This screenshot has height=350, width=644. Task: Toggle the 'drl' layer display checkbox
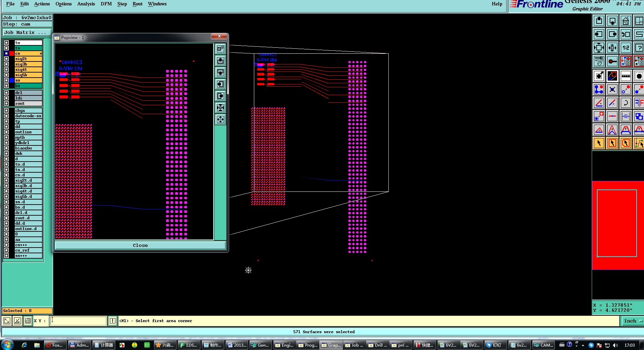coord(6,93)
